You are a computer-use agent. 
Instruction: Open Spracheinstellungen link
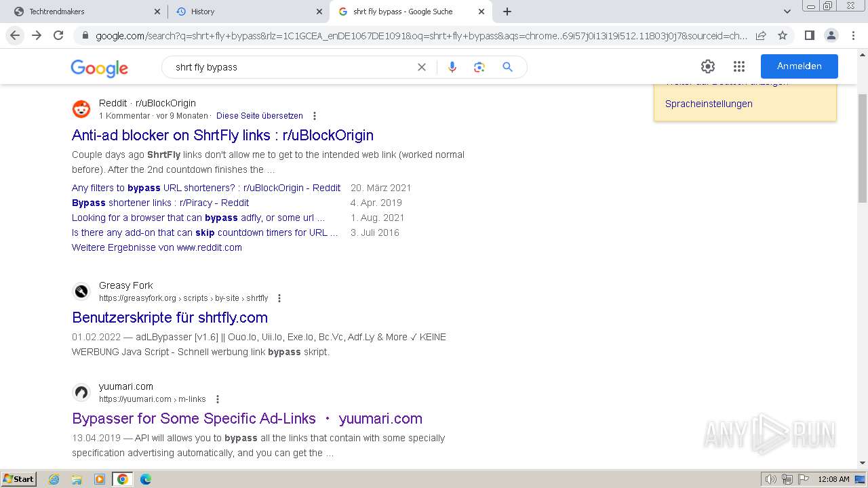point(709,104)
